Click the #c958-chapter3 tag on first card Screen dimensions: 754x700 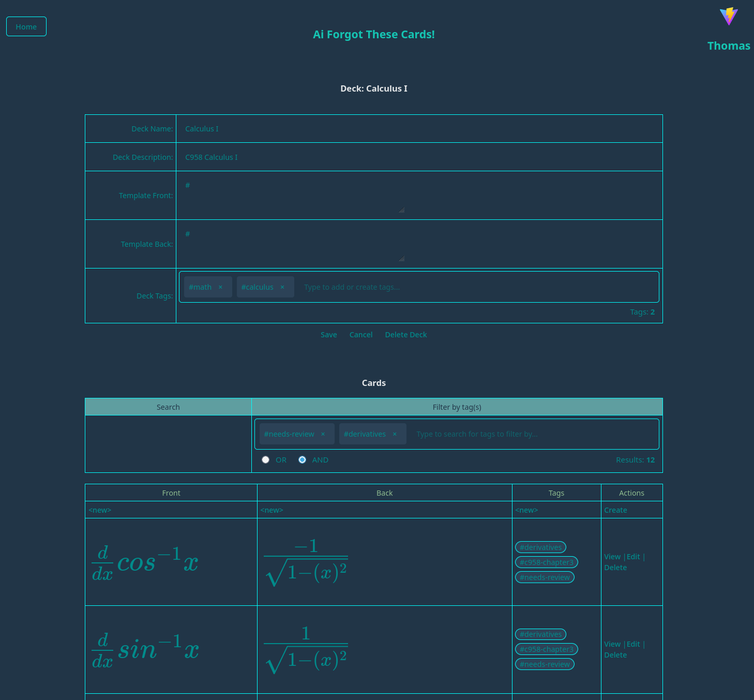(546, 562)
